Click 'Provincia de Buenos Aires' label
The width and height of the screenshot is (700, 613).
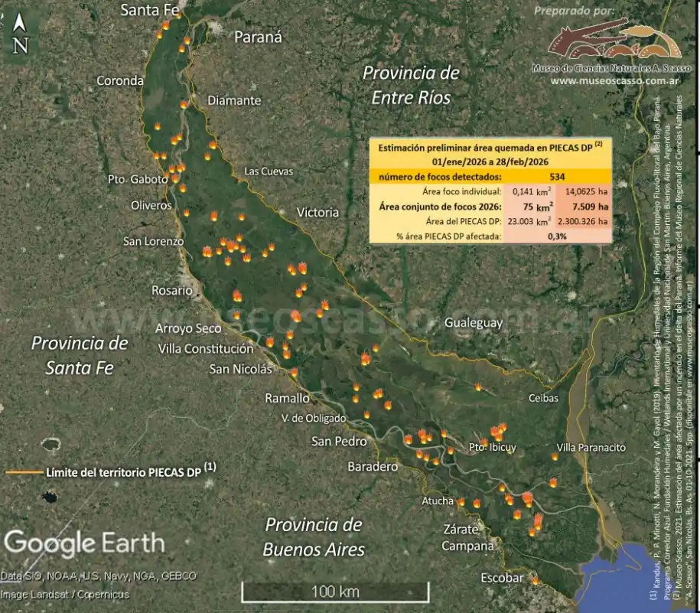pos(314,537)
